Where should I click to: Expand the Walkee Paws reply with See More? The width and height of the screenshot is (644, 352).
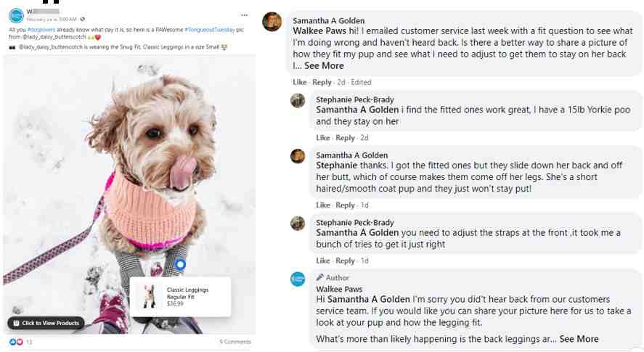click(579, 339)
